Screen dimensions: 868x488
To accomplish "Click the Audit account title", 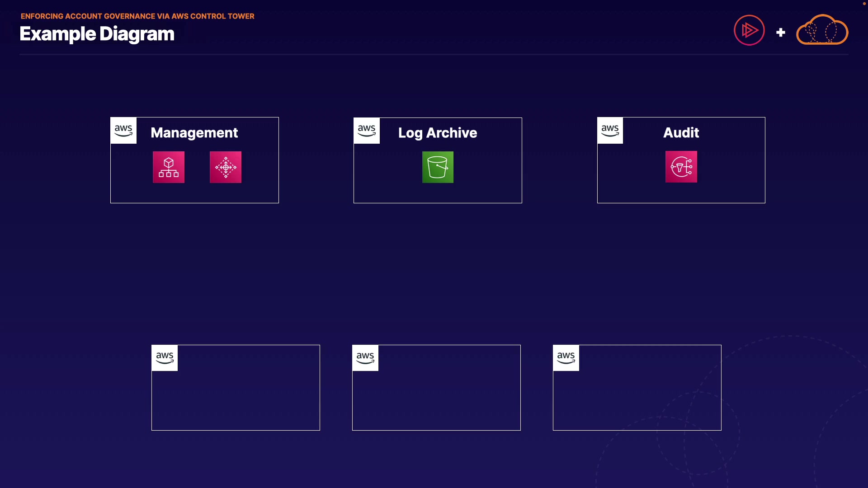I will tap(681, 133).
